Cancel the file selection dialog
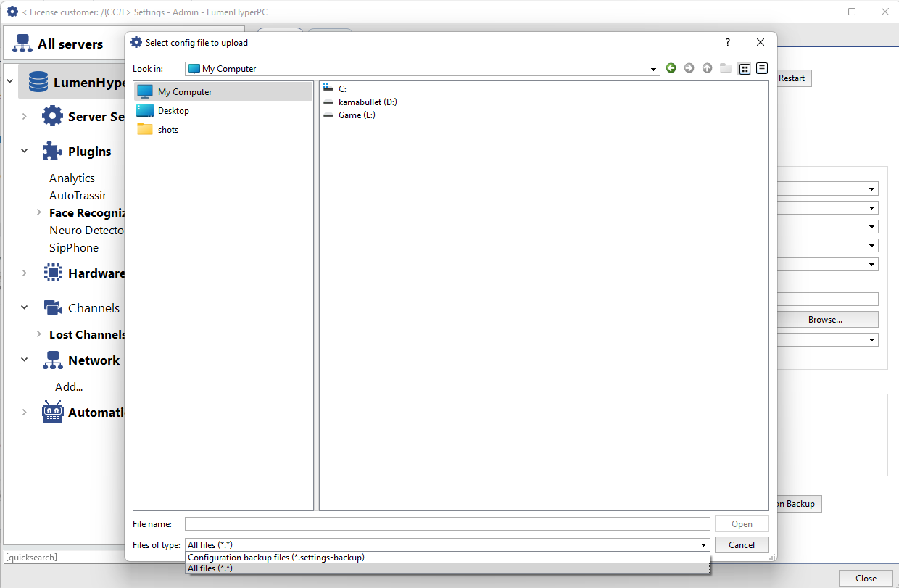Image resolution: width=899 pixels, height=588 pixels. [742, 545]
